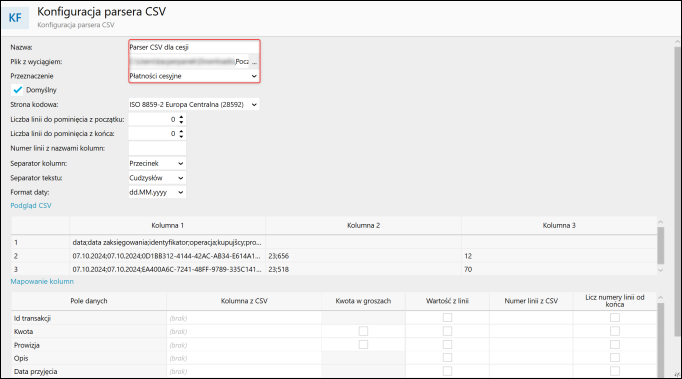Select preview cell 23;518
Screen dimensions: 682x379
point(364,269)
